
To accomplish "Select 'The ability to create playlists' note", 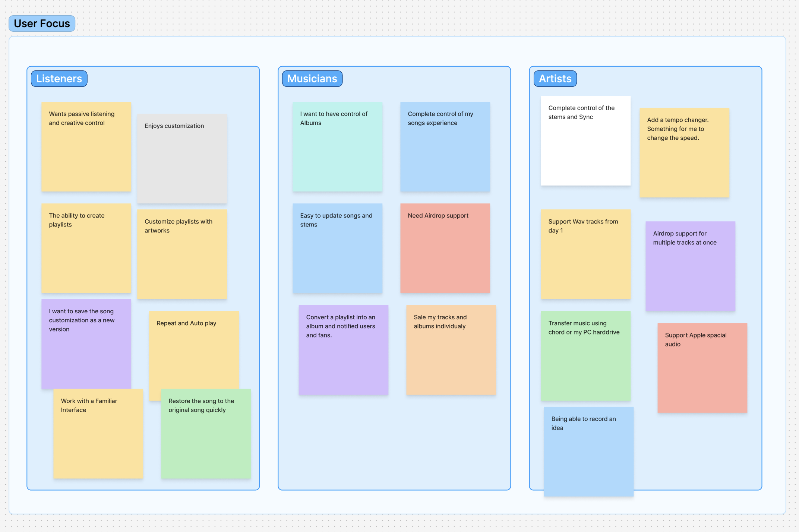I will (86, 248).
